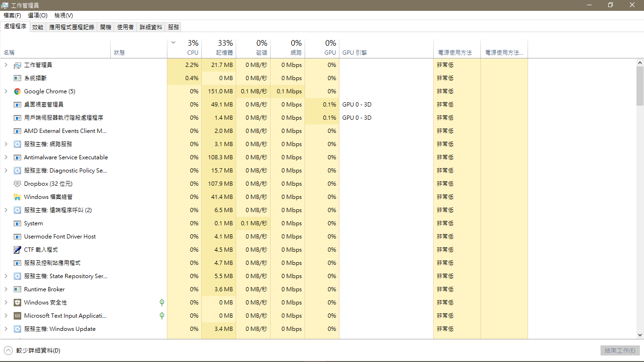The height and width of the screenshot is (362, 644).
Task: Click the AMD External Events Client icon
Action: point(17,131)
